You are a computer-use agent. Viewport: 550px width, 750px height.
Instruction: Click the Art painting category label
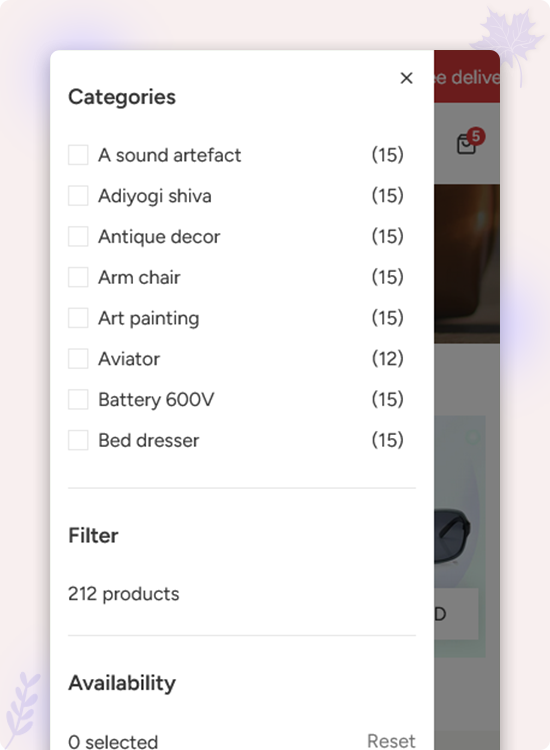click(148, 319)
